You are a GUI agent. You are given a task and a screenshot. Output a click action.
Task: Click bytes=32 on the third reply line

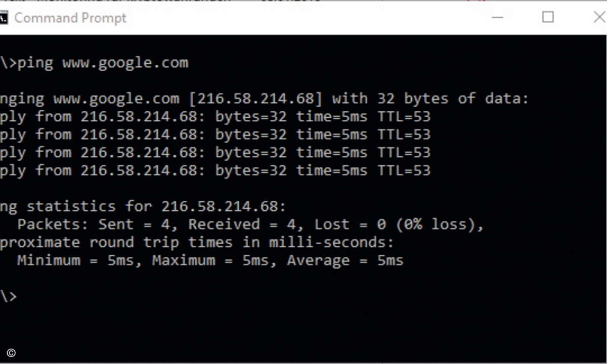(x=251, y=153)
